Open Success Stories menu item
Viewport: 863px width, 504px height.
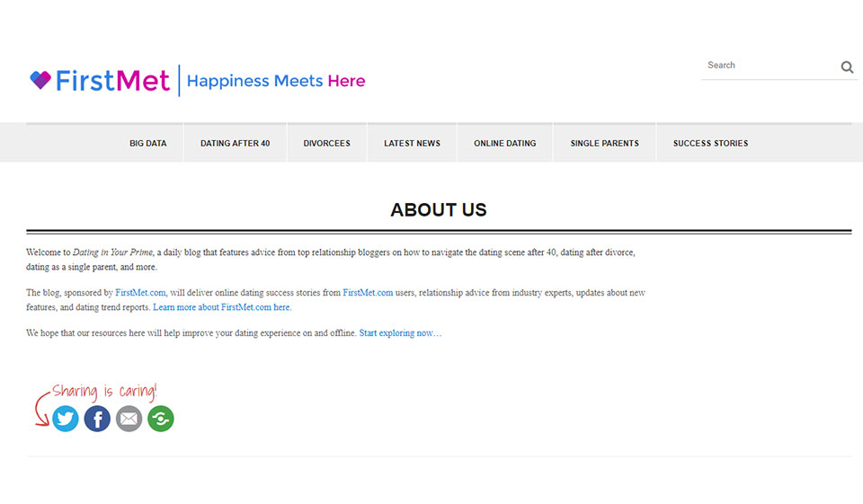[x=710, y=143]
